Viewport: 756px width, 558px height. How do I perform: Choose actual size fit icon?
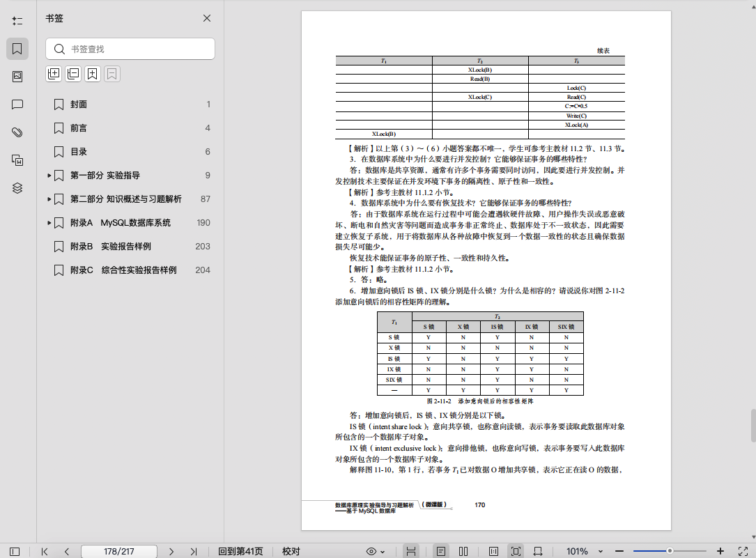(x=493, y=551)
